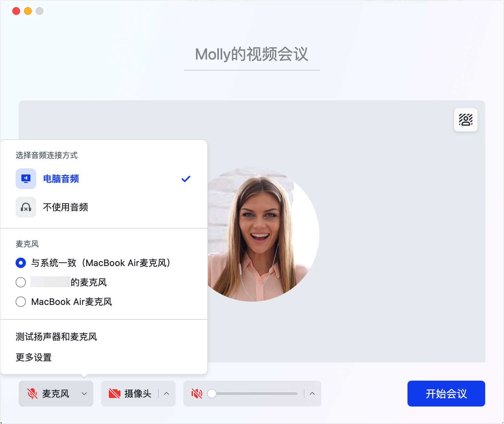Click the crossed-out camera icon

115,393
